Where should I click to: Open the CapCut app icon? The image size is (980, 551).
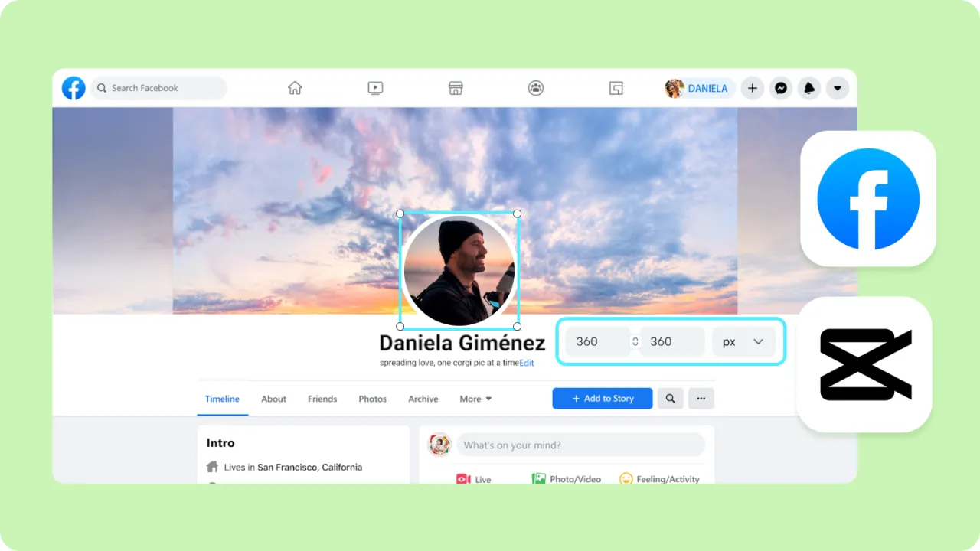coord(864,365)
